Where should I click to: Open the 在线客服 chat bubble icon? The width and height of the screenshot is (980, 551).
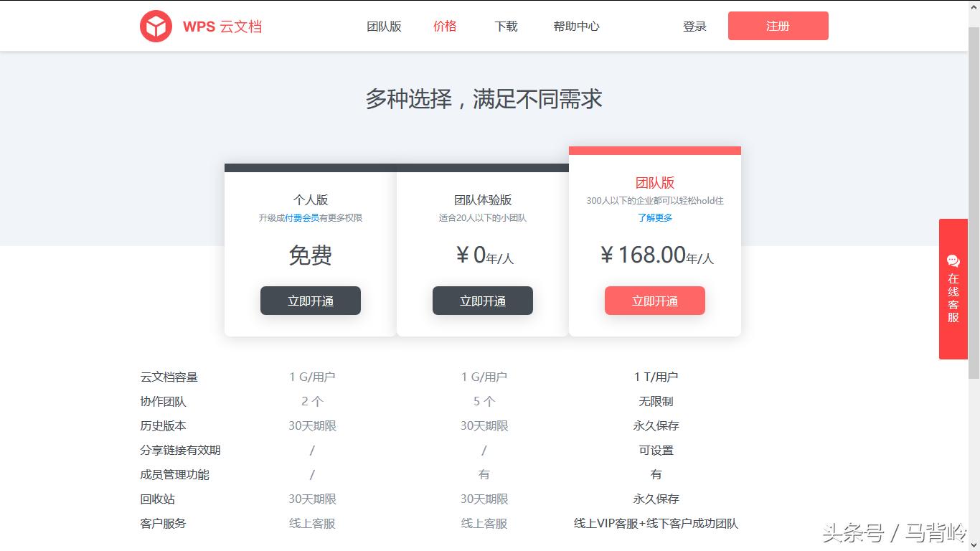point(953,260)
